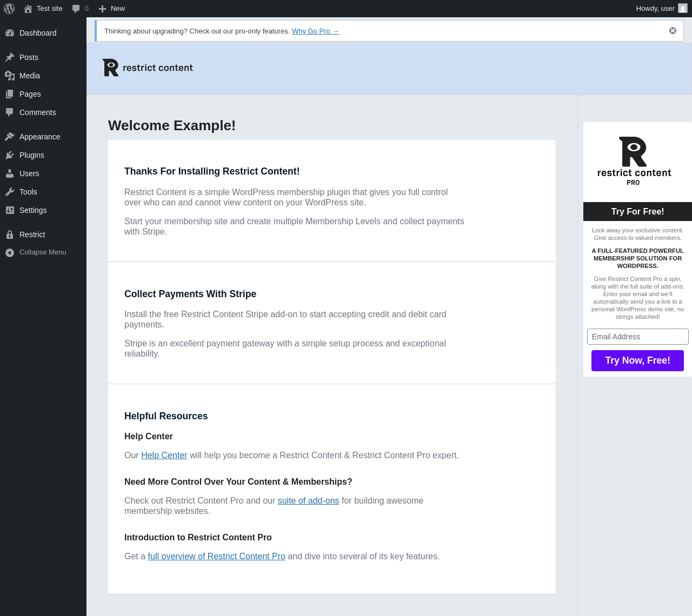Open Media library icon in sidebar
Screen dimensions: 692x616
10,76
